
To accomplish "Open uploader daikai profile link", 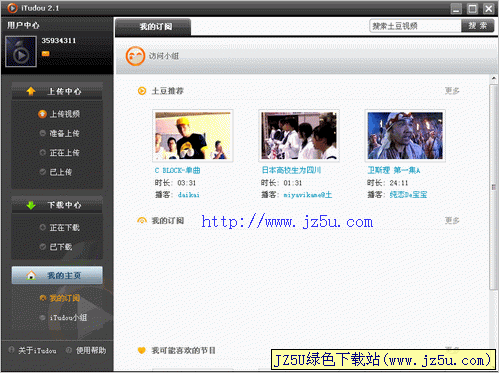I will coord(189,195).
